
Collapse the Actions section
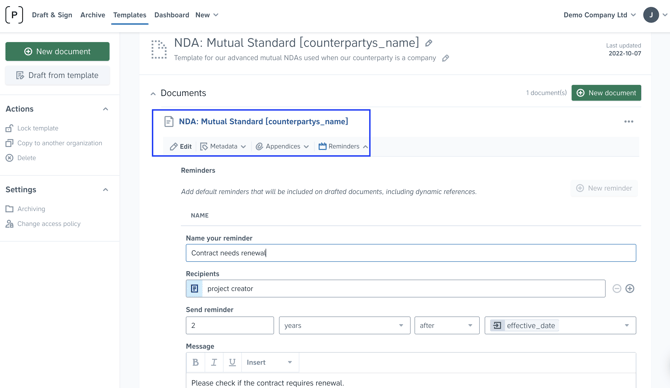pyautogui.click(x=106, y=109)
